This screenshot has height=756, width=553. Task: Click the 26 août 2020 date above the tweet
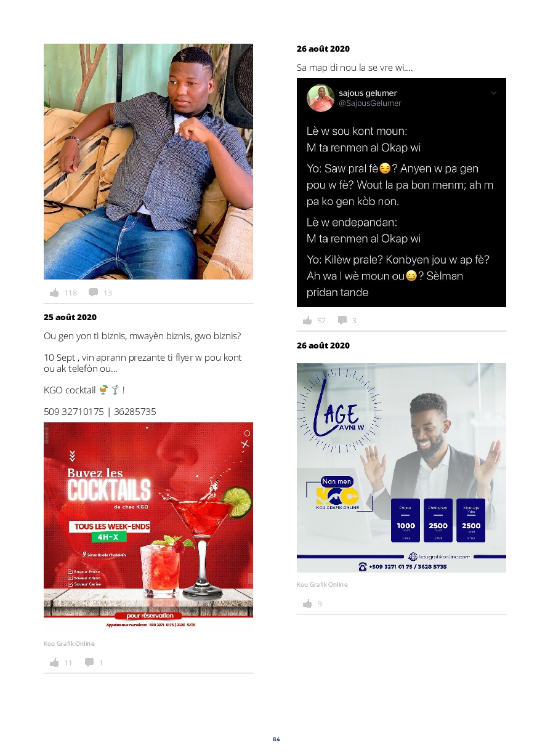click(x=323, y=49)
